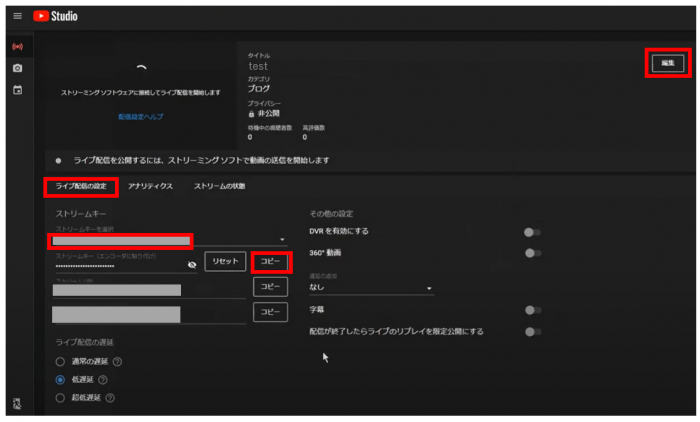
Task: Click the feedback icon at sidebar bottom
Action: pos(17,403)
